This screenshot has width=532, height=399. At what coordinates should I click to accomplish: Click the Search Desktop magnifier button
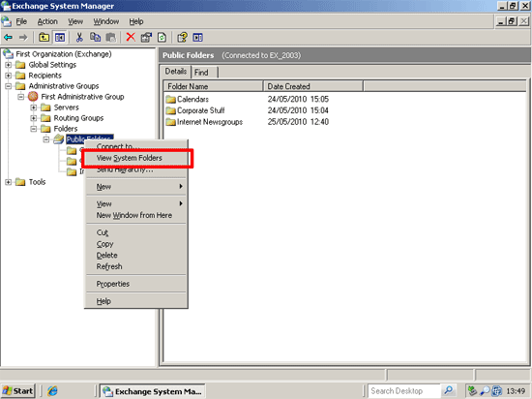click(449, 391)
